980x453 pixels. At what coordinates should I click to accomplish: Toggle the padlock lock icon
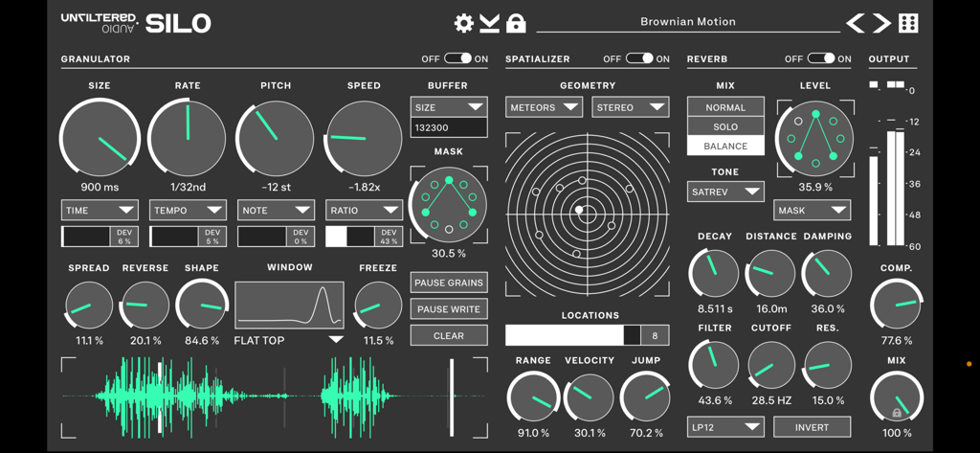(516, 23)
